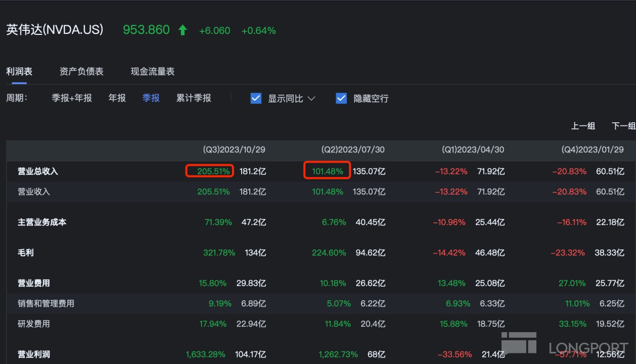Go to next group with 下一组
This screenshot has height=364, width=636.
[x=624, y=126]
